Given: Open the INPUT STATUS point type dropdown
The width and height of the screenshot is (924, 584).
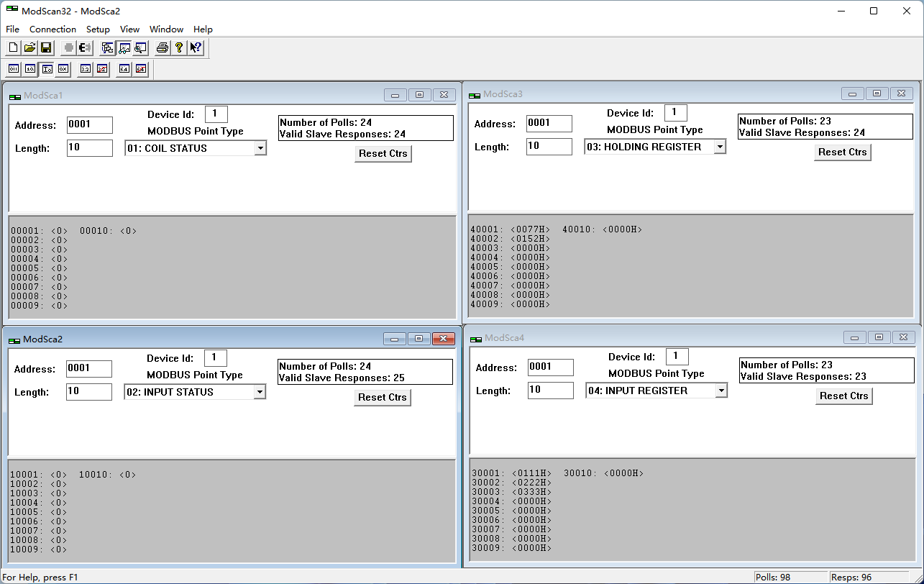Looking at the screenshot, I should pos(260,392).
